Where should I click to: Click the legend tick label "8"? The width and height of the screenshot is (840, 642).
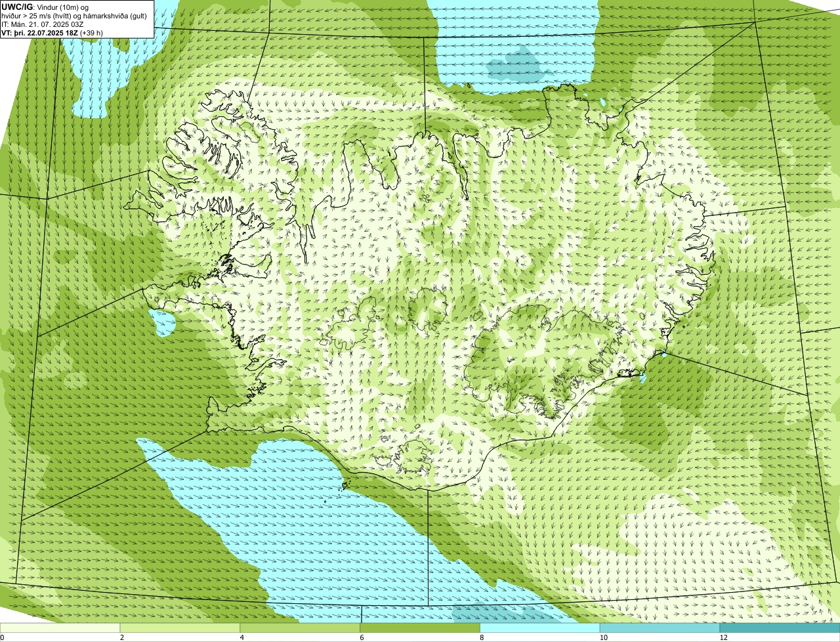(482, 637)
